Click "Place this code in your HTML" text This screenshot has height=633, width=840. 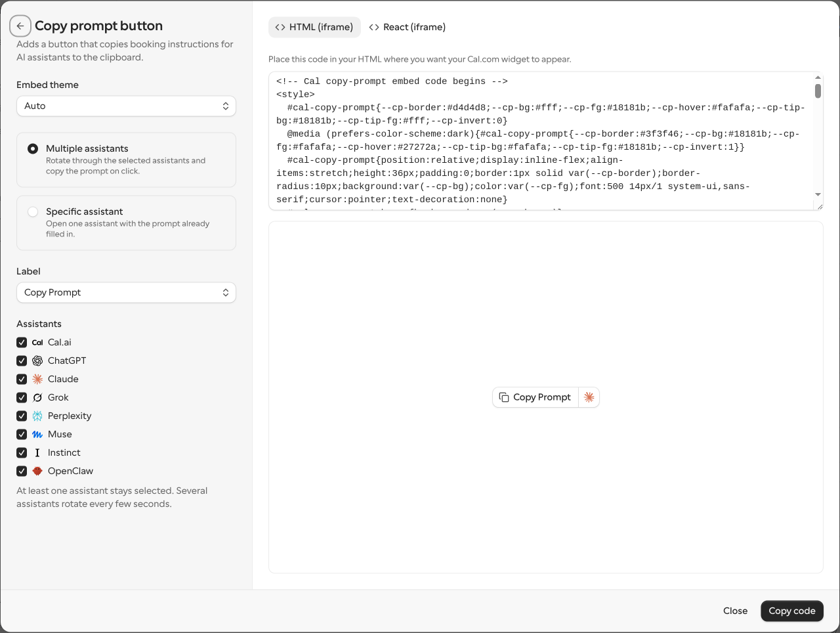[x=419, y=59]
